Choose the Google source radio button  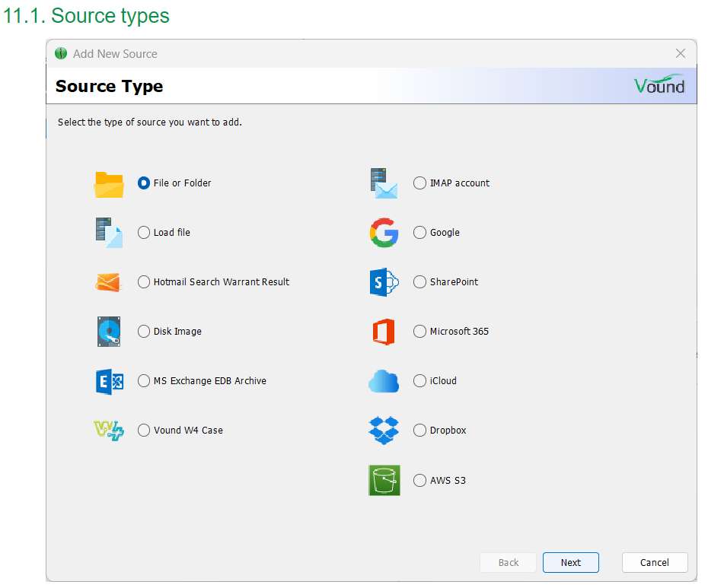[419, 233]
